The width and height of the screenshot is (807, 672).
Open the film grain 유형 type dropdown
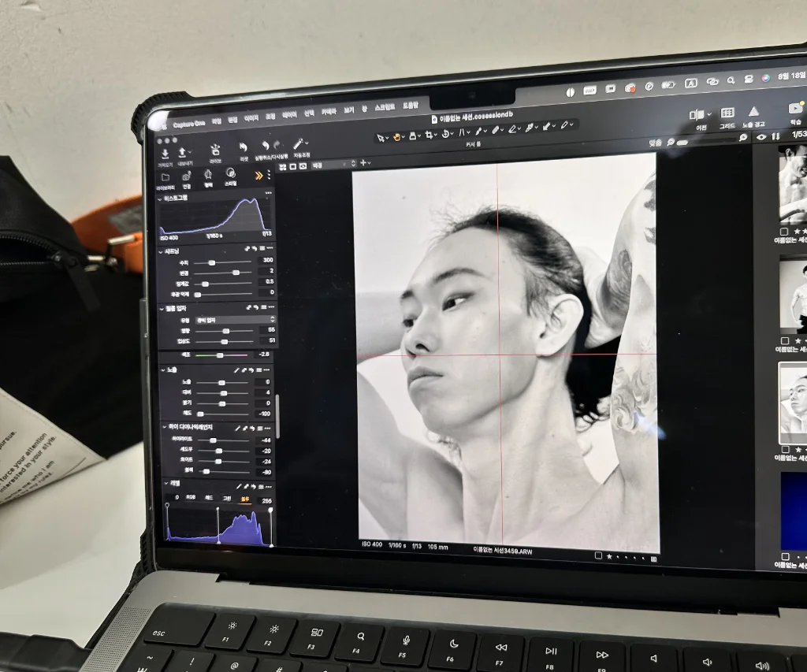pyautogui.click(x=236, y=320)
